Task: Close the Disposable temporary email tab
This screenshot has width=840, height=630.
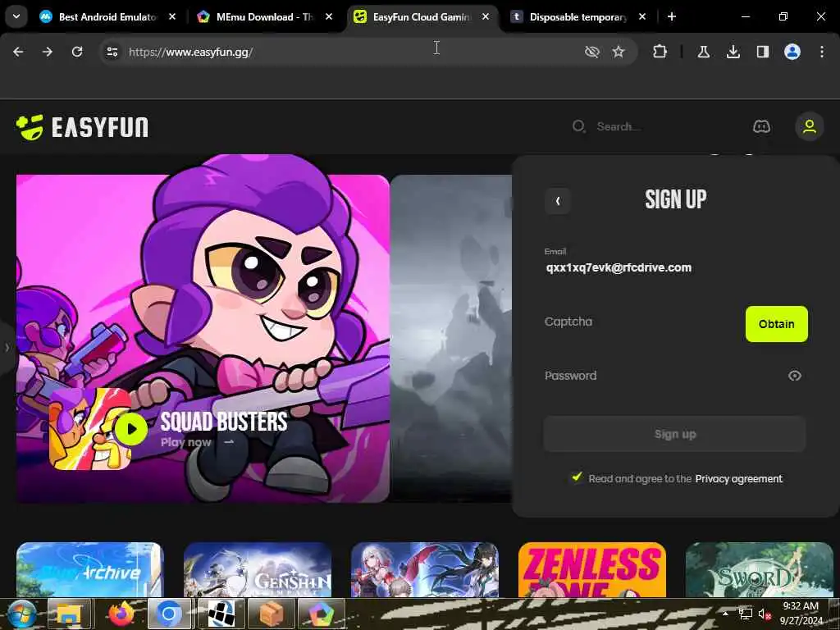Action: click(x=641, y=16)
